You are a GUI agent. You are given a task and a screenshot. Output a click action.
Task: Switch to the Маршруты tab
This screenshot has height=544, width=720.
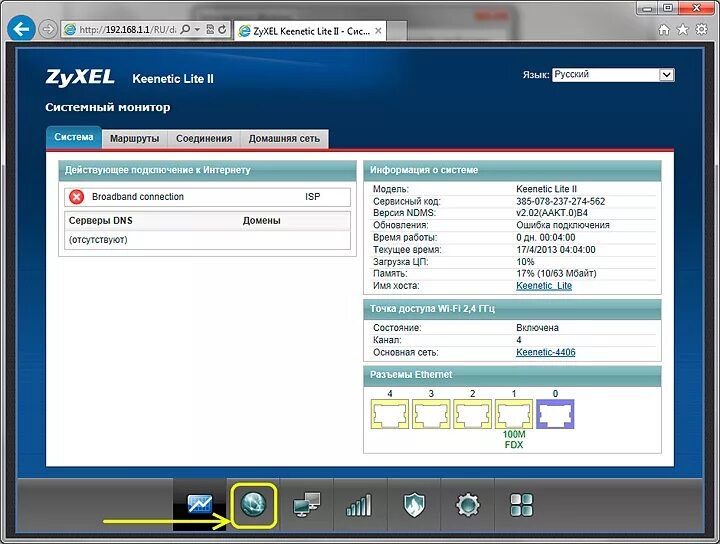point(135,139)
